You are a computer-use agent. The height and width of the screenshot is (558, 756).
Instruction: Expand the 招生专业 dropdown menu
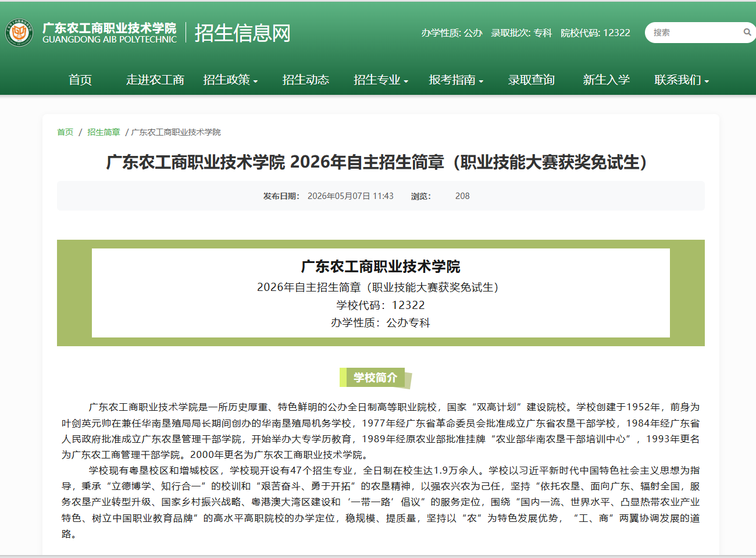coord(381,80)
